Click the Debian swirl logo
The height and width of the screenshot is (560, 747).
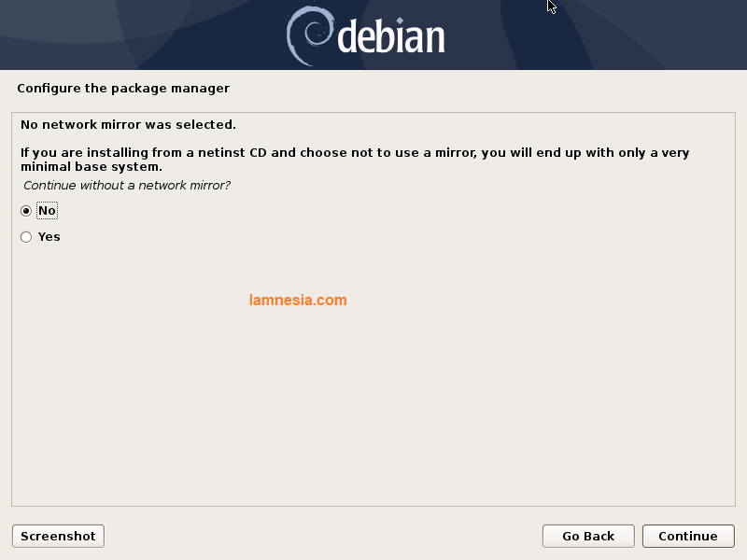(310, 36)
